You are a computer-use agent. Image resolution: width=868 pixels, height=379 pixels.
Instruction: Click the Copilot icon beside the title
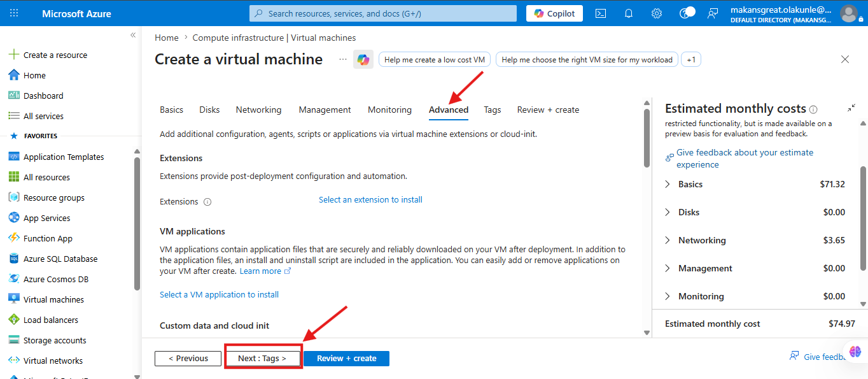coord(363,59)
